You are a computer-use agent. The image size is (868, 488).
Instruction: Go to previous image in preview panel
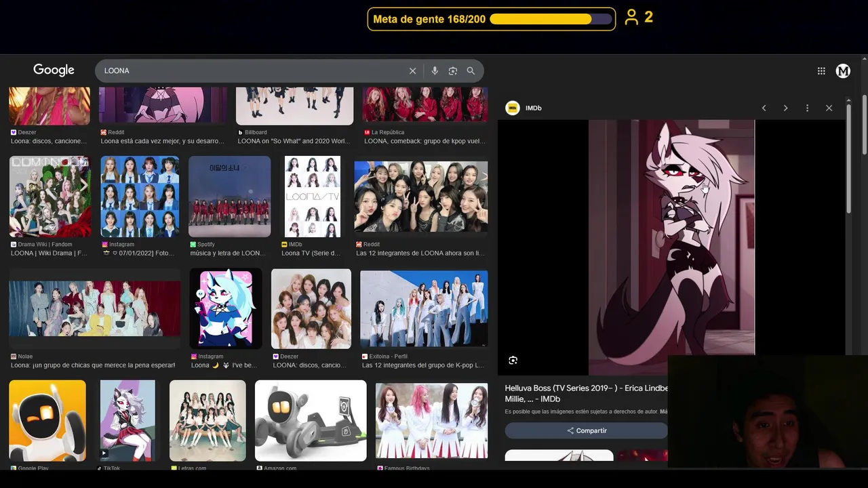click(x=764, y=108)
